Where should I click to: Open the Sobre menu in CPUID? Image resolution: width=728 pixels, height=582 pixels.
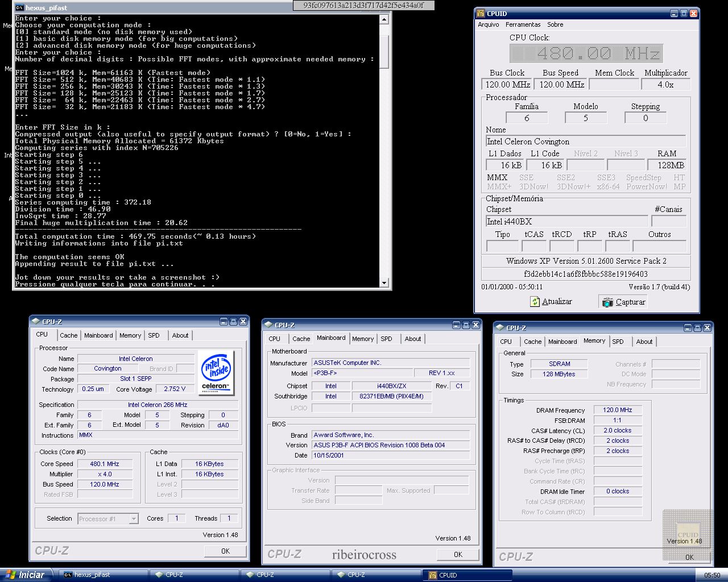(x=555, y=24)
